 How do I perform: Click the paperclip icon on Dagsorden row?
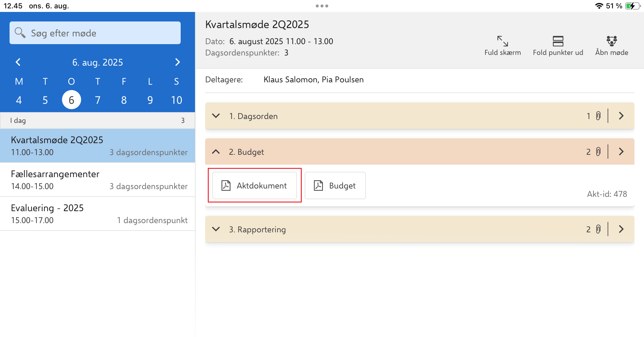[598, 116]
